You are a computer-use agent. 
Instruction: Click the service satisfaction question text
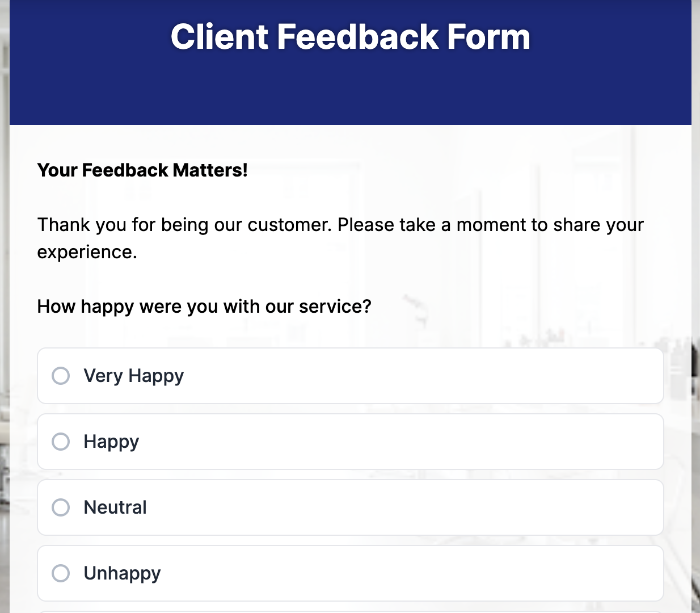pos(204,306)
